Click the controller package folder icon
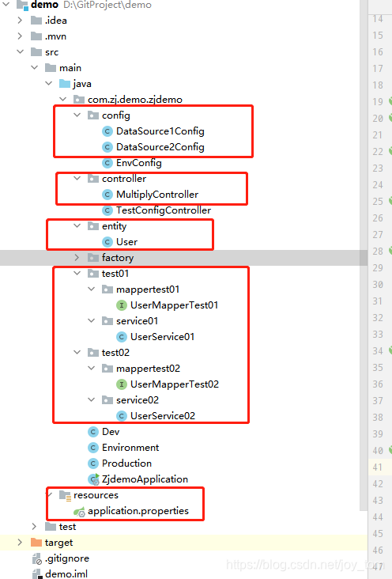Image resolution: width=392 pixels, height=579 pixels. pyautogui.click(x=93, y=178)
